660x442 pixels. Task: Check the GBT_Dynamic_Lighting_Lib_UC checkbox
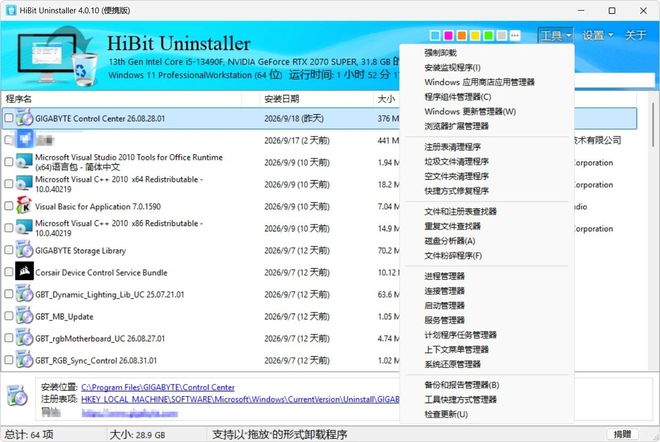pos(8,294)
